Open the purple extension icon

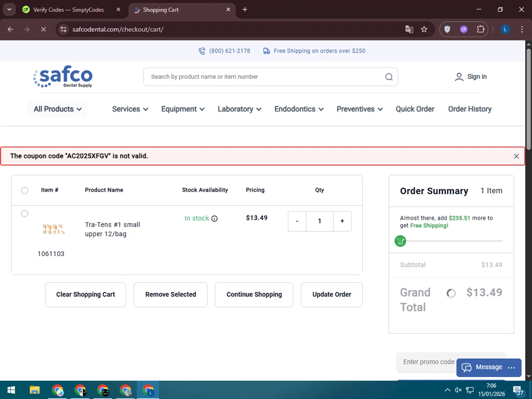tap(464, 29)
